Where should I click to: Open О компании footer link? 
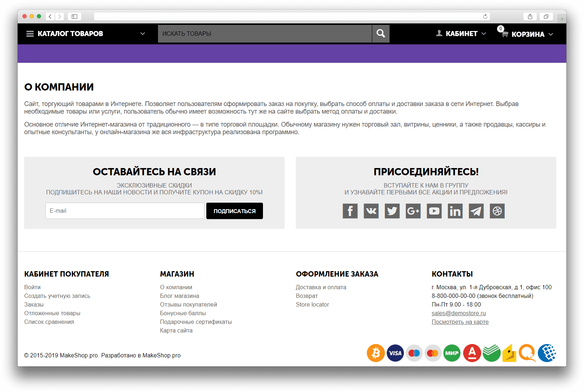click(x=176, y=287)
